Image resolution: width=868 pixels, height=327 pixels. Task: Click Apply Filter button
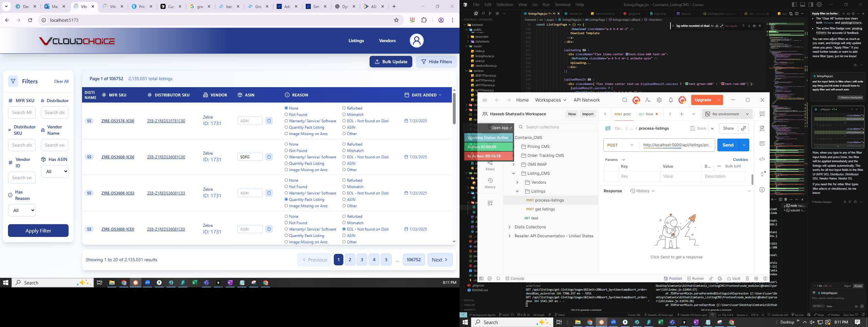[x=38, y=231]
